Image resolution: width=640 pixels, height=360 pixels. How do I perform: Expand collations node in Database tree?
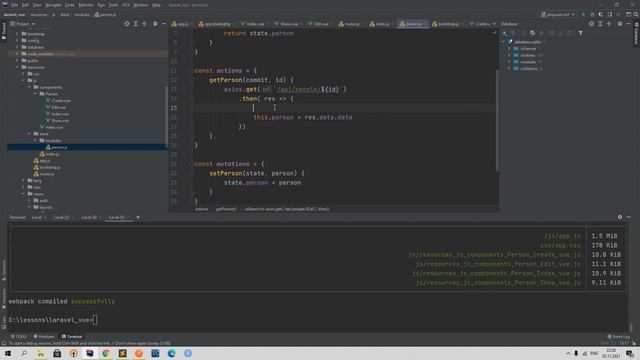509,69
